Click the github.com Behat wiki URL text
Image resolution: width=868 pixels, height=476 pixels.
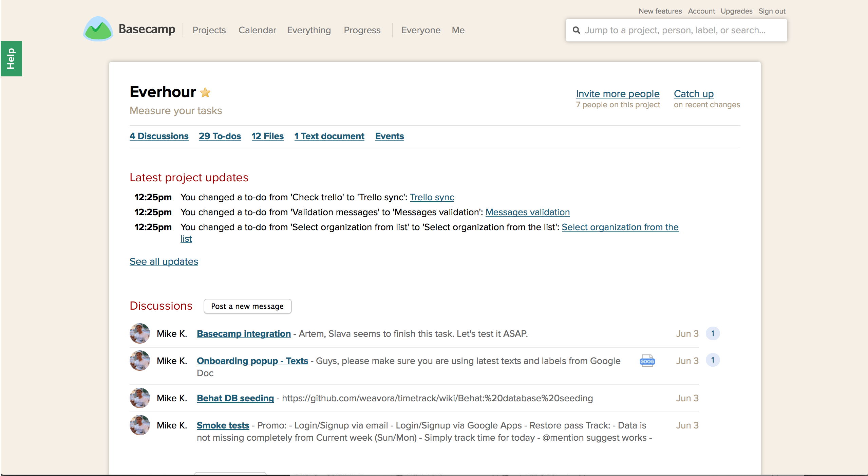pos(437,398)
